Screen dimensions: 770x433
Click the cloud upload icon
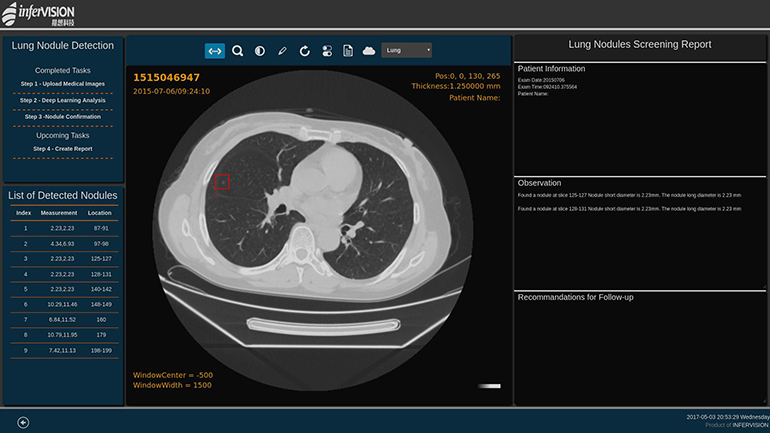tap(369, 50)
